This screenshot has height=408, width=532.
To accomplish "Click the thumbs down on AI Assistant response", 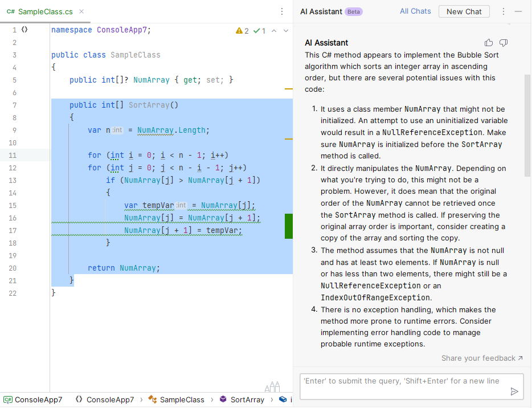I will 504,42.
